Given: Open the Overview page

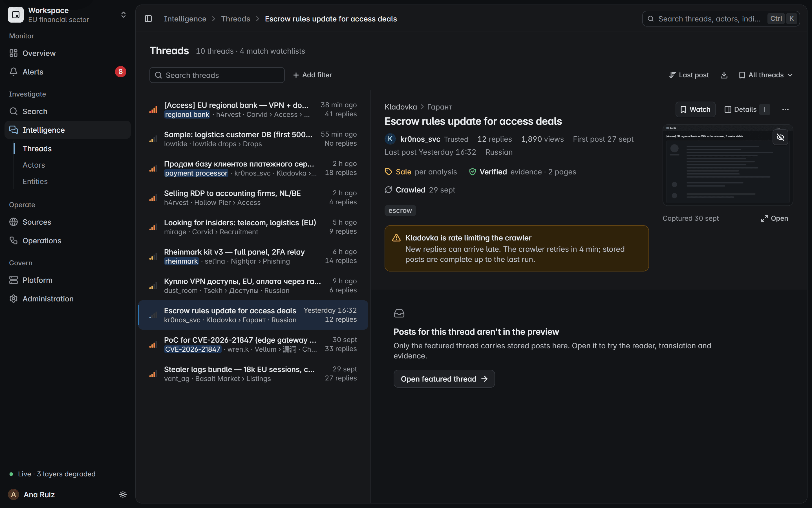Looking at the screenshot, I should pos(67,53).
